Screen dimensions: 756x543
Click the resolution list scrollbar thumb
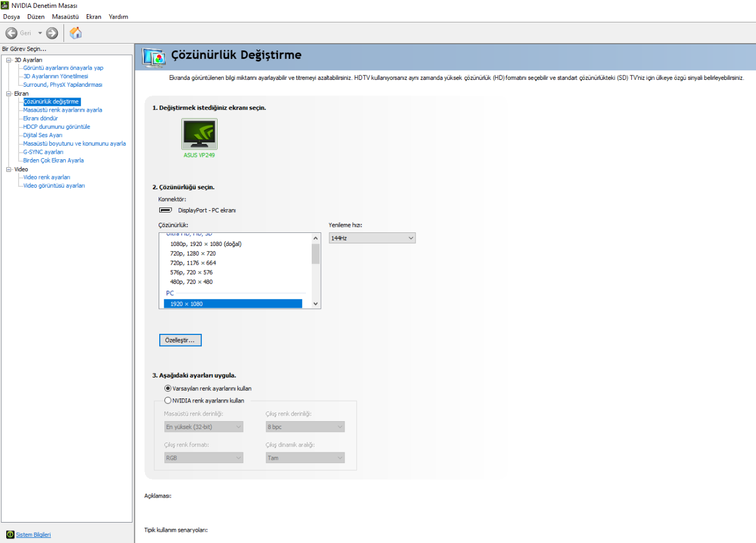(316, 254)
